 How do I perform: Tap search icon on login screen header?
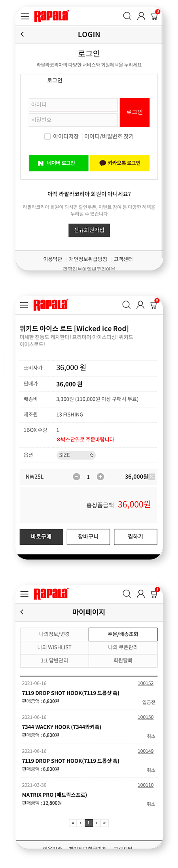pos(127,16)
